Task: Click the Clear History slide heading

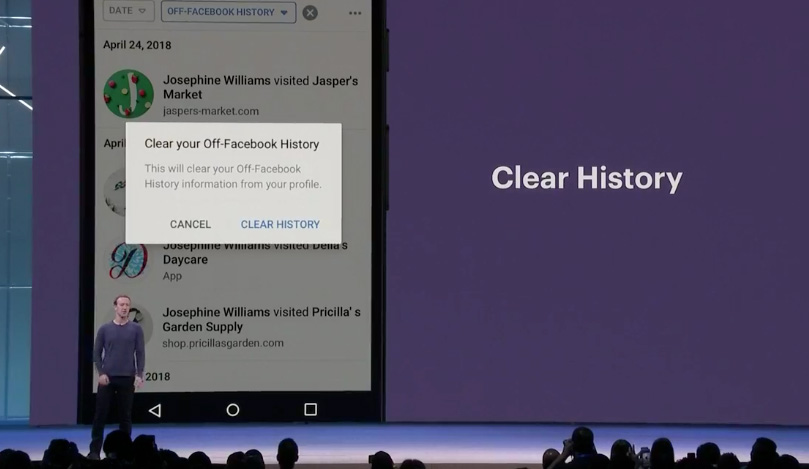Action: click(587, 179)
